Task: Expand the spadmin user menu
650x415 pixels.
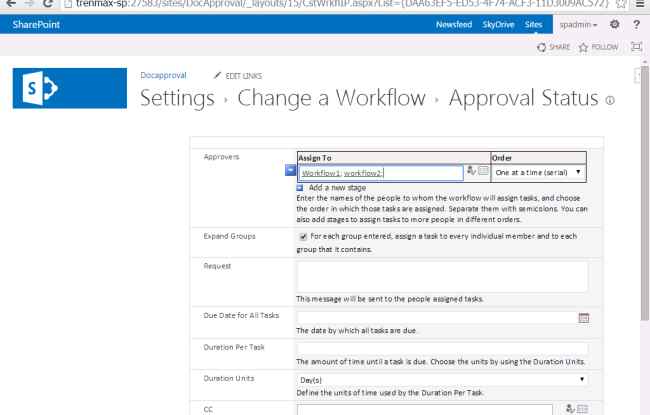Action: (x=578, y=25)
